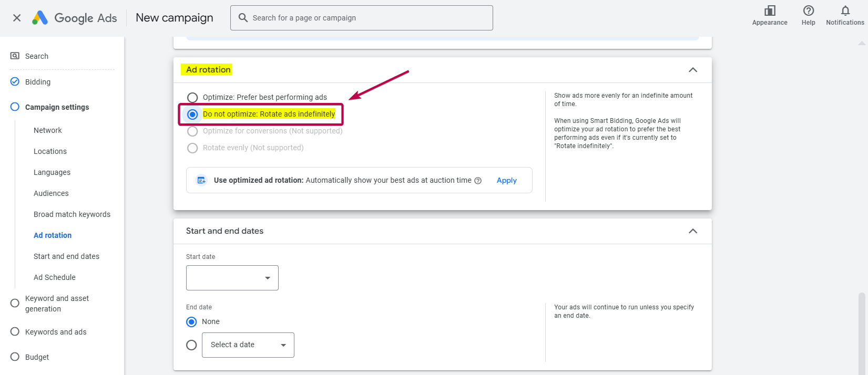Open the Start date dropdown
Viewport: 868px width, 375px height.
click(232, 278)
